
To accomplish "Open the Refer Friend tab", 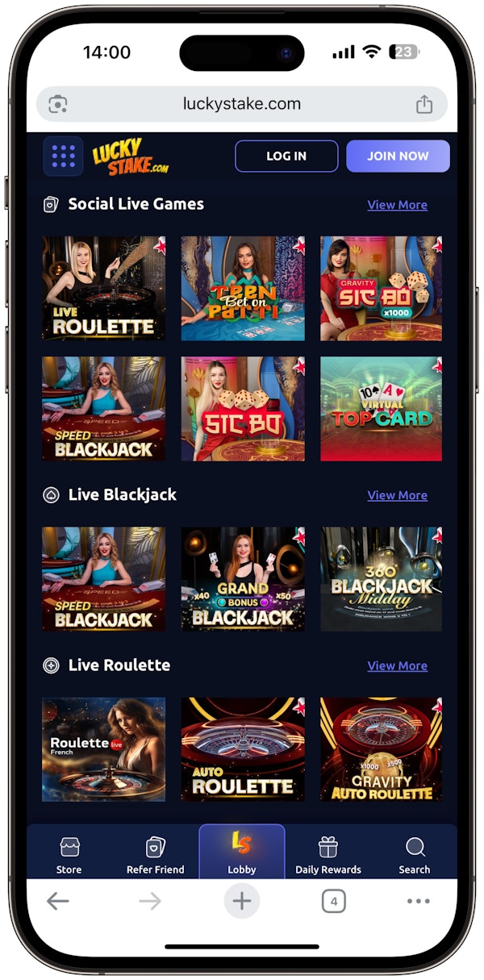I will (156, 855).
